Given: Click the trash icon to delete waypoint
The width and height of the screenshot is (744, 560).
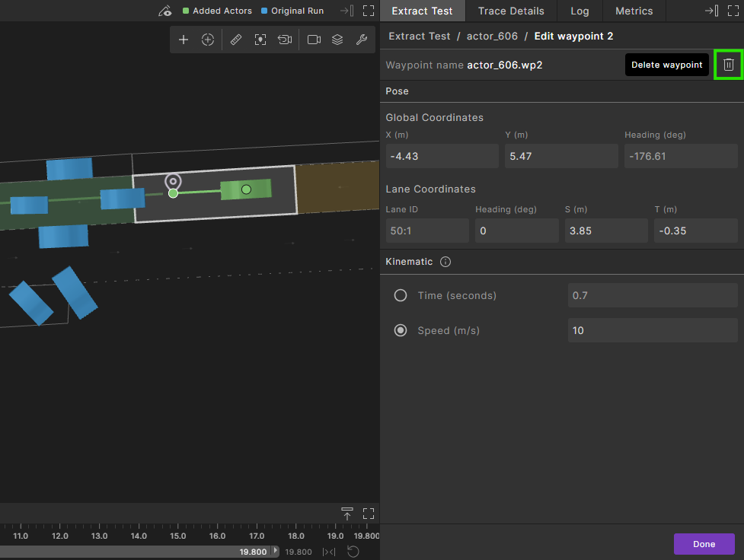Looking at the screenshot, I should tap(728, 65).
